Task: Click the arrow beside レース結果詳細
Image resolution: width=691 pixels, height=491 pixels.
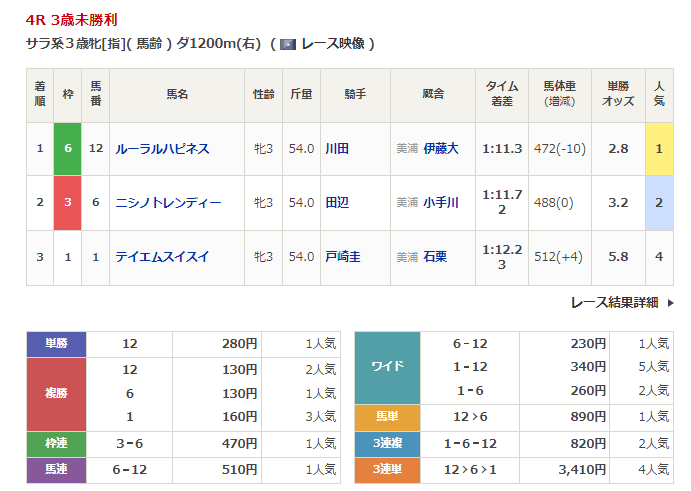Action: (669, 302)
